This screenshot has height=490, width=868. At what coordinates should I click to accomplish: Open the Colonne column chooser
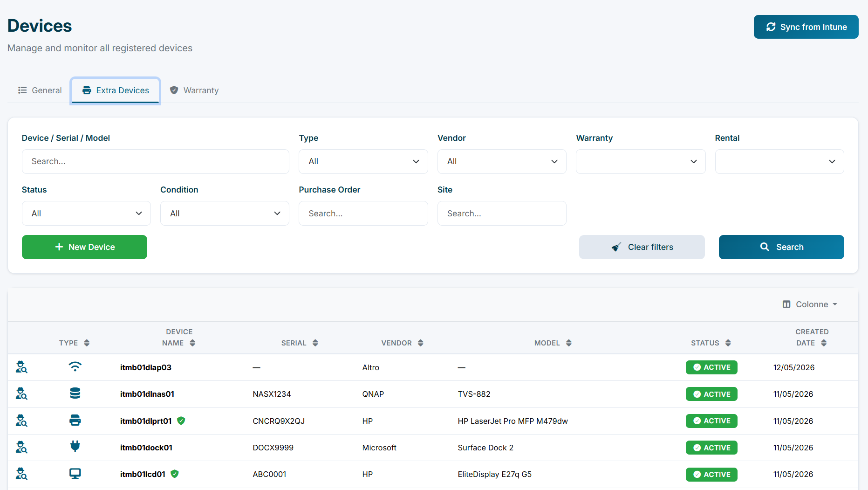point(810,304)
